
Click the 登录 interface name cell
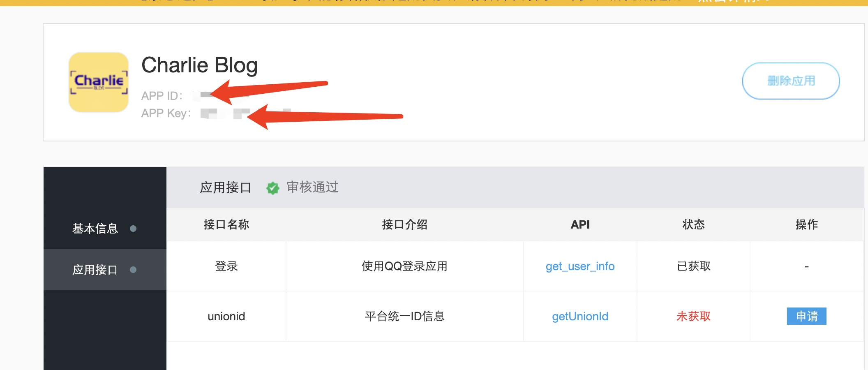pyautogui.click(x=226, y=266)
